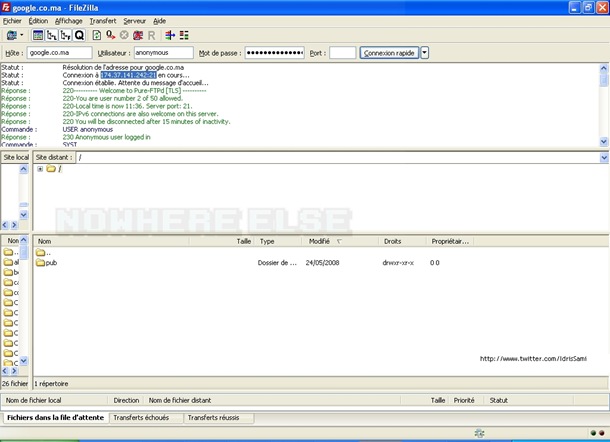This screenshot has height=442, width=610.
Task: Expand the remote root folder tree node
Action: [x=40, y=169]
